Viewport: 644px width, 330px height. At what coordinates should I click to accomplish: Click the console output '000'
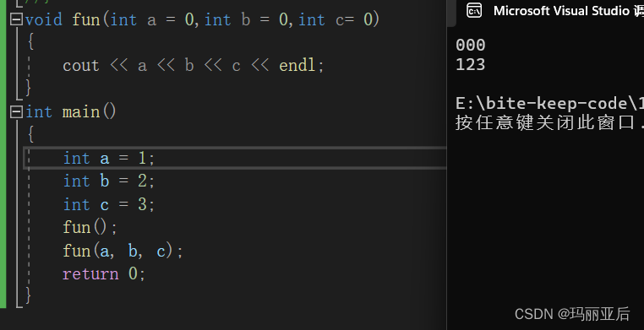click(471, 45)
